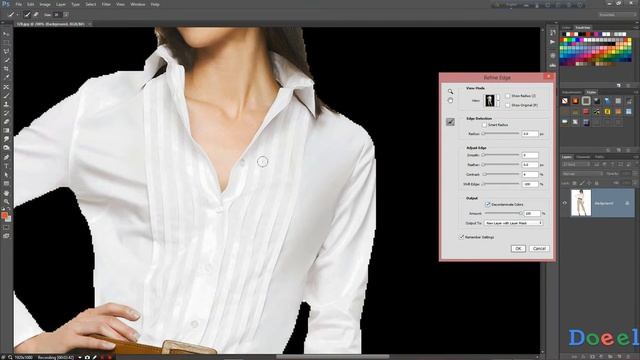This screenshot has height=360, width=640.
Task: Select the Quick Selection tool
Action: (6, 60)
